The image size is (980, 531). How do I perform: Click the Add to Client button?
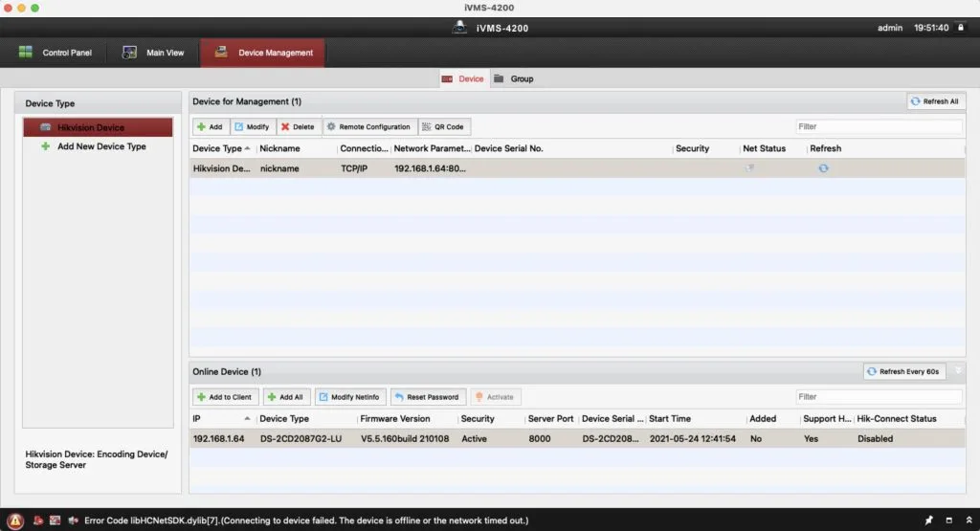coord(224,397)
